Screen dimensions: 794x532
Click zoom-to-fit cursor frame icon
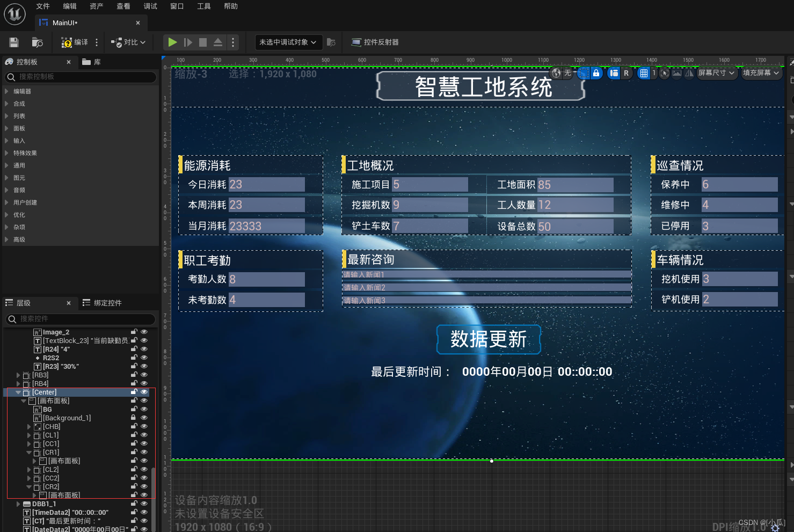pyautogui.click(x=665, y=73)
